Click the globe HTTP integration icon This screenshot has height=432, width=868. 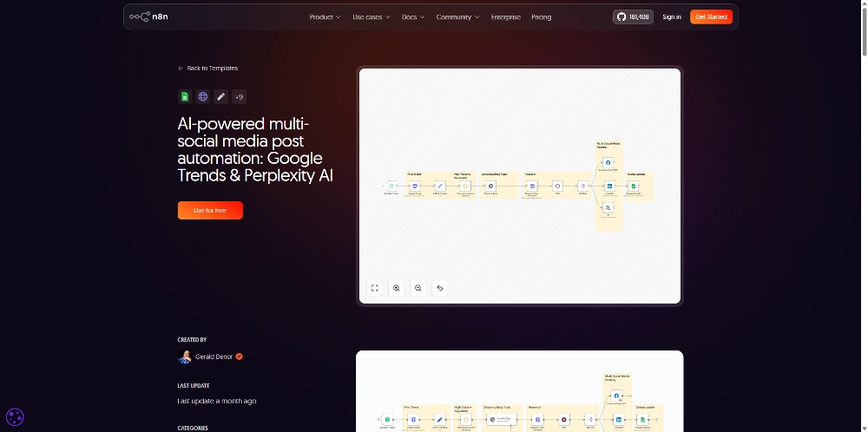coord(202,96)
